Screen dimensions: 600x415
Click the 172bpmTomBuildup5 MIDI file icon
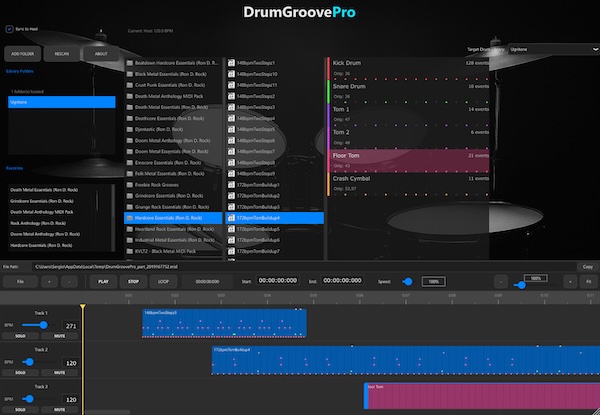[x=231, y=229]
